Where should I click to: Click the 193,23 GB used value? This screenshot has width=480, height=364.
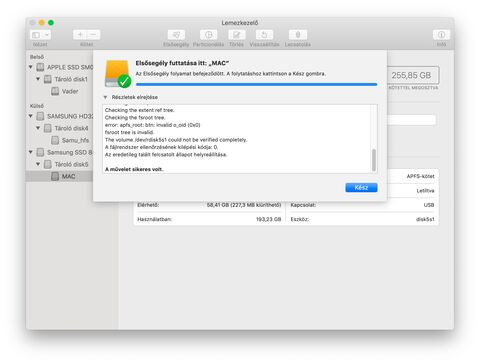pos(268,219)
